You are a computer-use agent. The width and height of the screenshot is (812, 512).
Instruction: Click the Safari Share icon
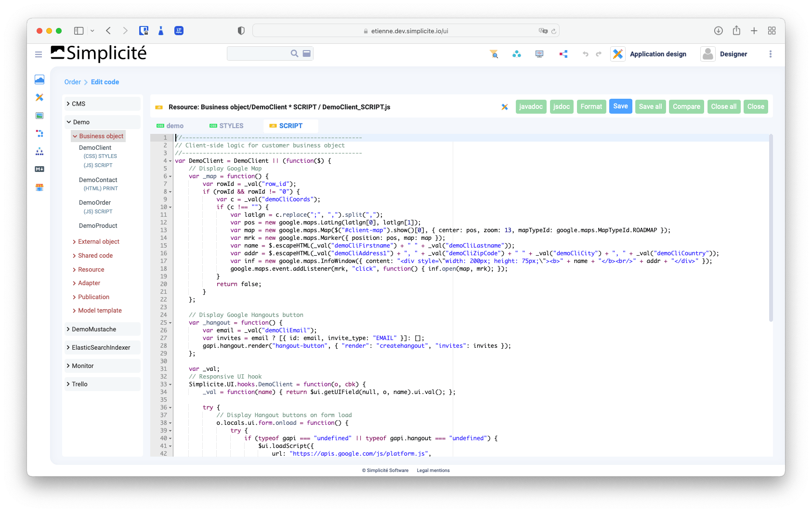tap(736, 30)
